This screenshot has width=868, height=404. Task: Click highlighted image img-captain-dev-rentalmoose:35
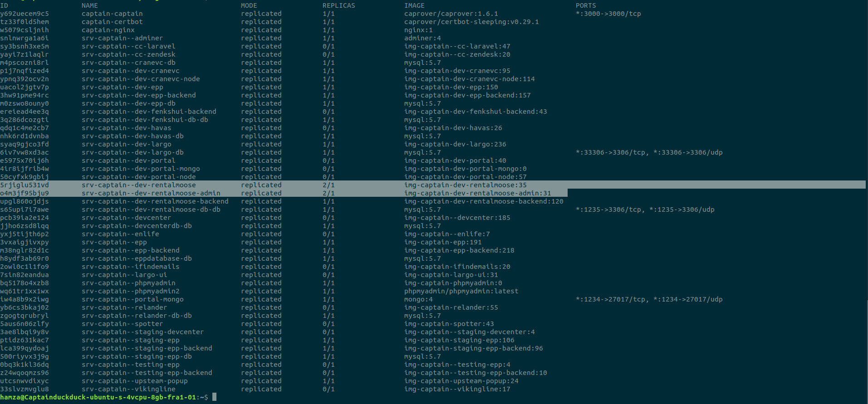pyautogui.click(x=466, y=185)
